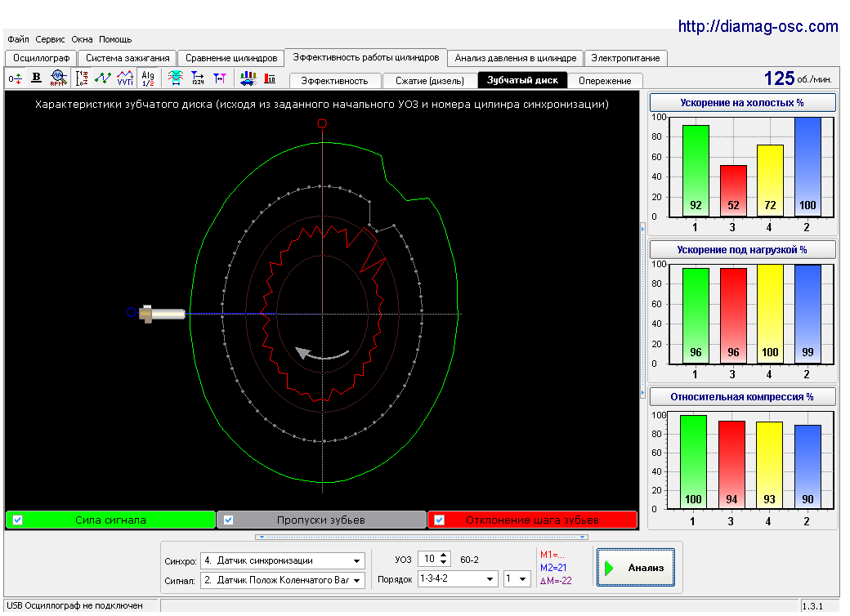Click the cyan waveform width toolbar icon
The height and width of the screenshot is (616, 850).
(175, 78)
